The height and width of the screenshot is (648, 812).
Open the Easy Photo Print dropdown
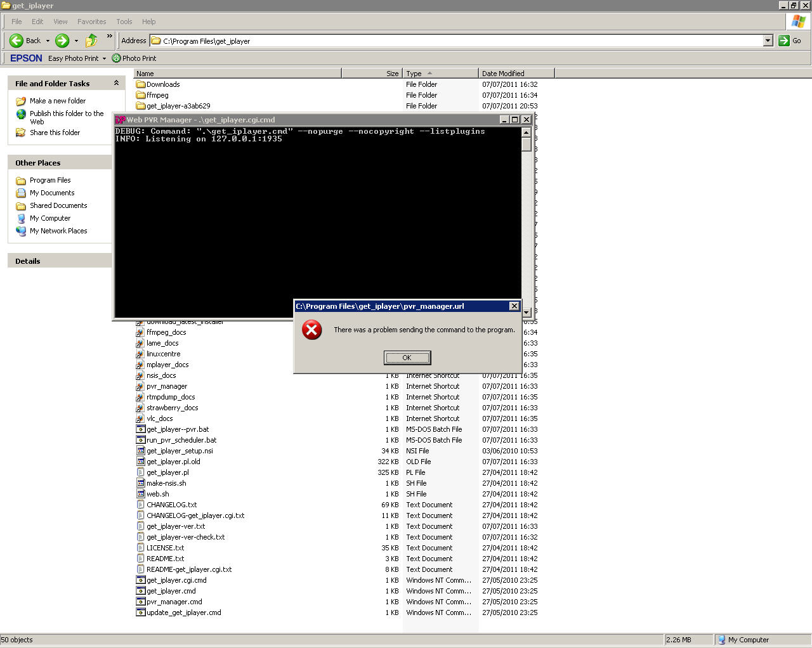[104, 58]
